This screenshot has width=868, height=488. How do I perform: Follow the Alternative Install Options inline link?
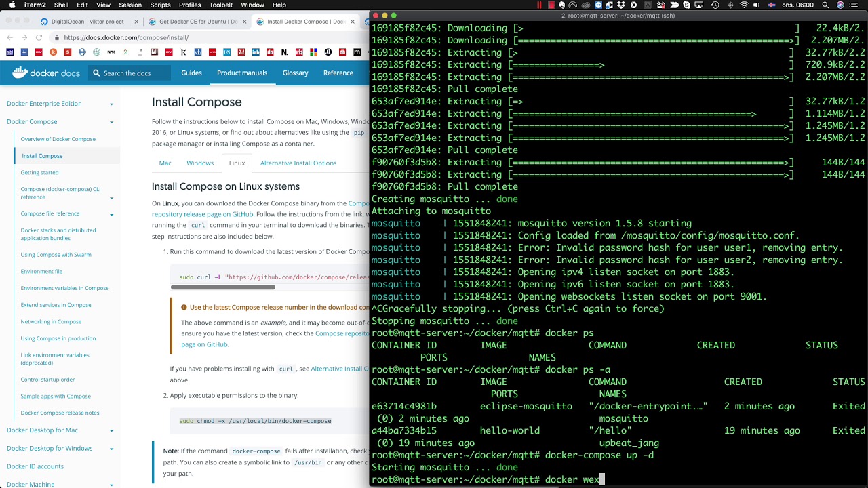pos(340,369)
